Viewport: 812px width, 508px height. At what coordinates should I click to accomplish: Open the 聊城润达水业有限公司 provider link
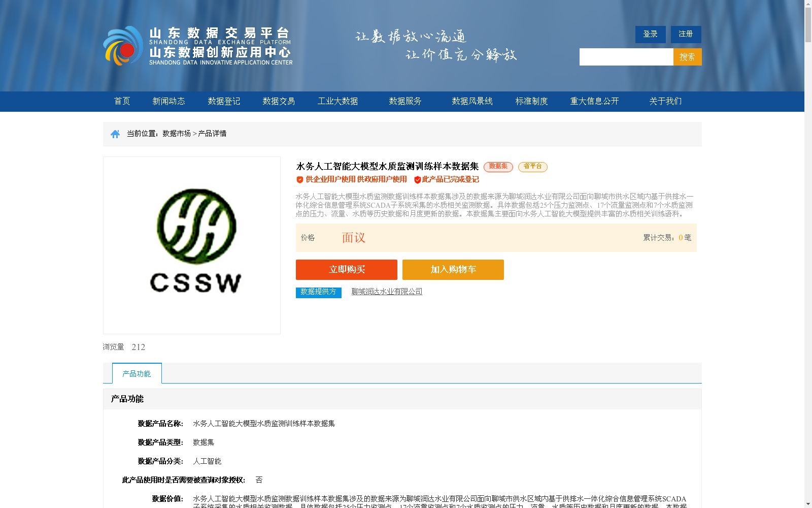(x=387, y=292)
